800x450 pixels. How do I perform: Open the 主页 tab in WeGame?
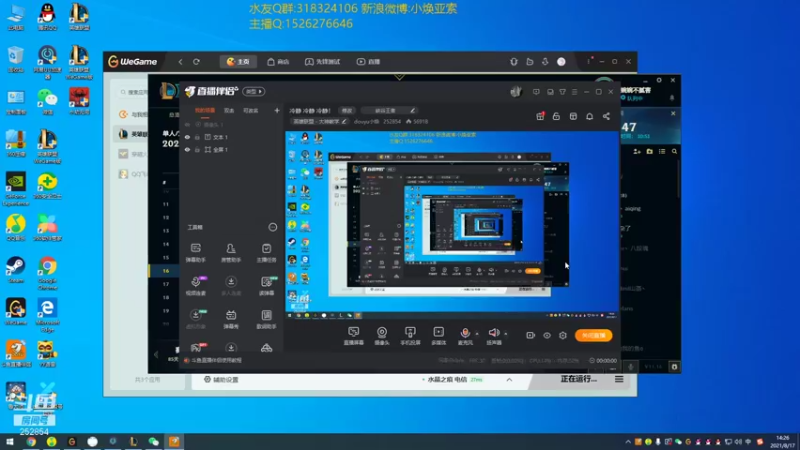[x=238, y=62]
